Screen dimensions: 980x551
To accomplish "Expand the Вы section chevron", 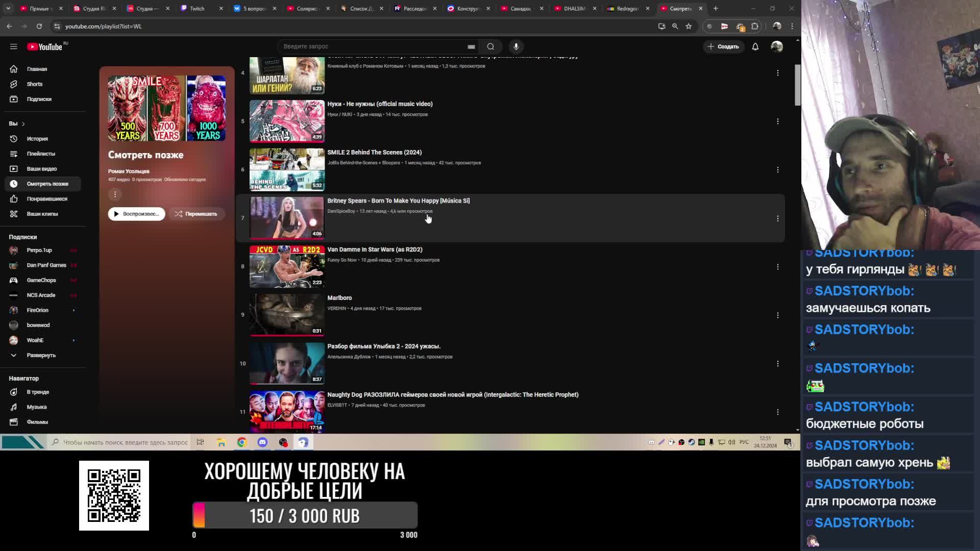I will pos(23,124).
